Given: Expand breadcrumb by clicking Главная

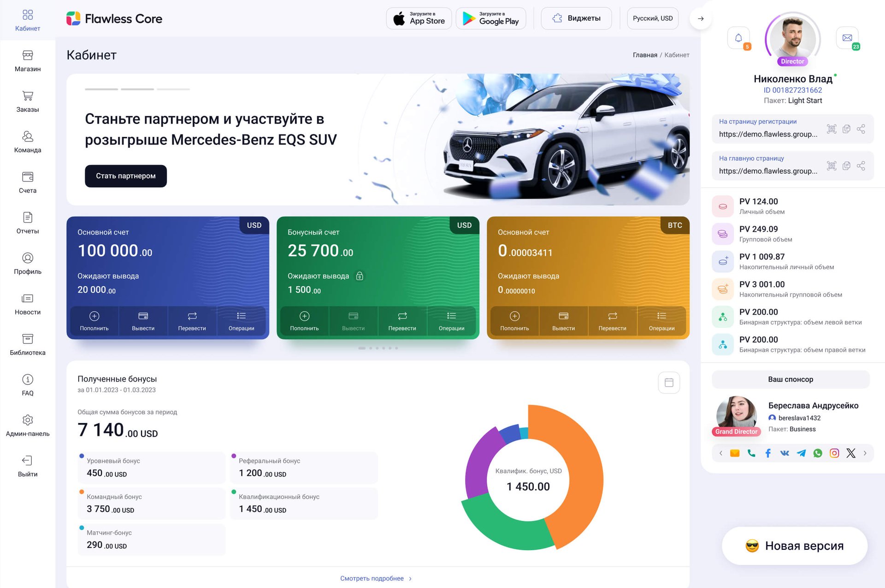Looking at the screenshot, I should pyautogui.click(x=645, y=54).
